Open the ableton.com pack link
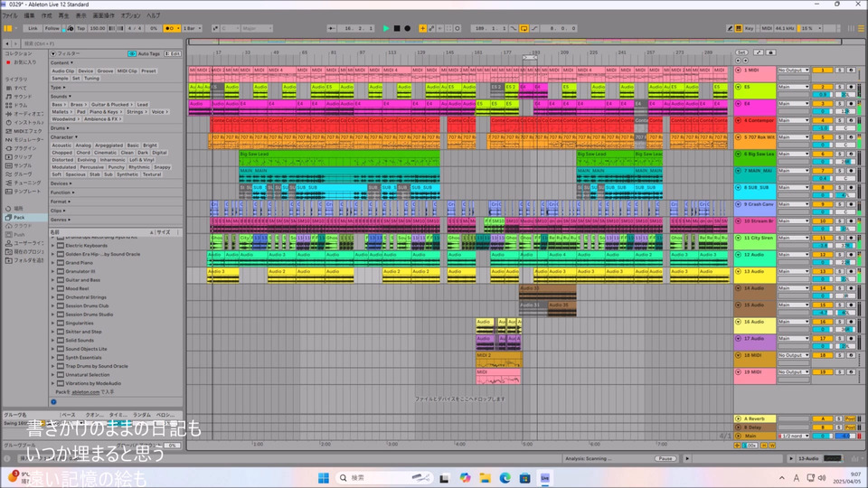The width and height of the screenshot is (868, 488). point(86,391)
